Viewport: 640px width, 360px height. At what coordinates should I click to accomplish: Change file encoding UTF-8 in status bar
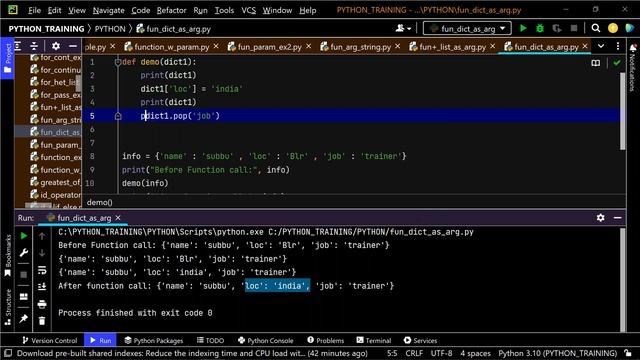point(441,353)
